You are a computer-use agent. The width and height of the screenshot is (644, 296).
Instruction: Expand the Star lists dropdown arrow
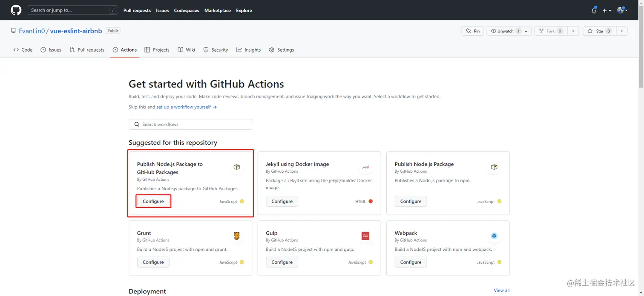coord(622,31)
